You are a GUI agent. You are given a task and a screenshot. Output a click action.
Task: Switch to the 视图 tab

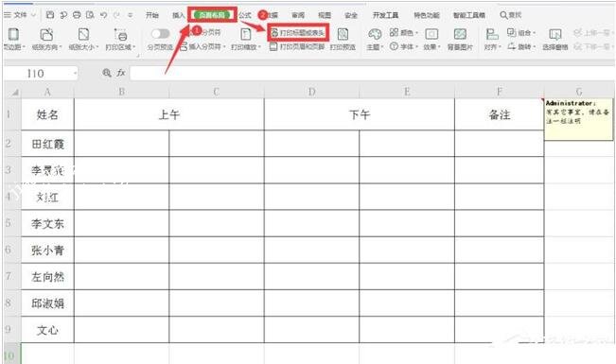click(x=325, y=15)
